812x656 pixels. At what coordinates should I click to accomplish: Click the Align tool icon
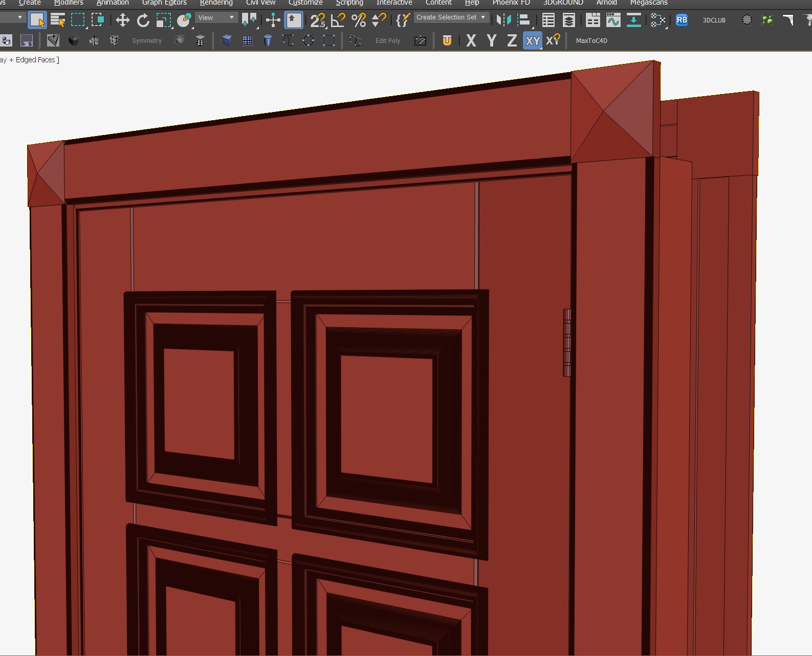click(524, 20)
